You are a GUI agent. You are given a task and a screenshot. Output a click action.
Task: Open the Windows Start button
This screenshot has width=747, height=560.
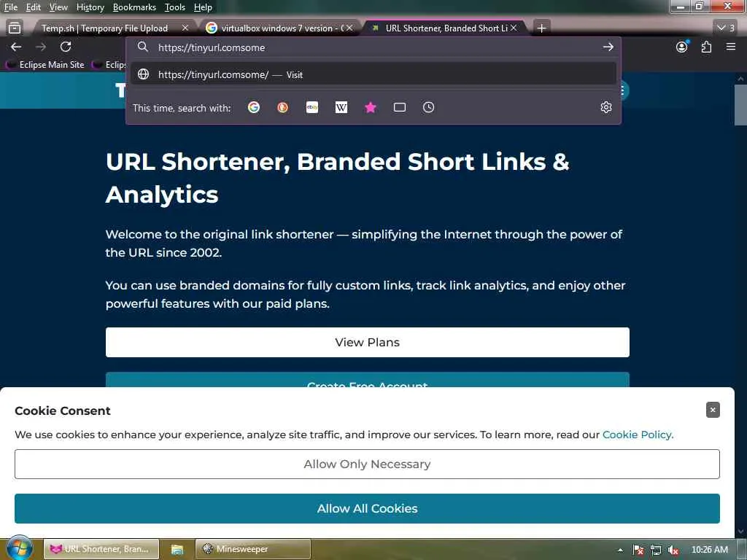(x=19, y=548)
